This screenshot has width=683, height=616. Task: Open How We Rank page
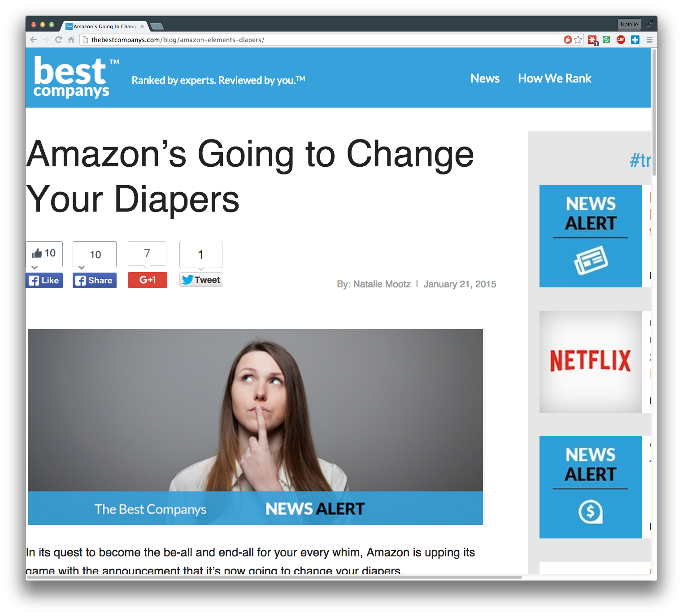(x=555, y=78)
